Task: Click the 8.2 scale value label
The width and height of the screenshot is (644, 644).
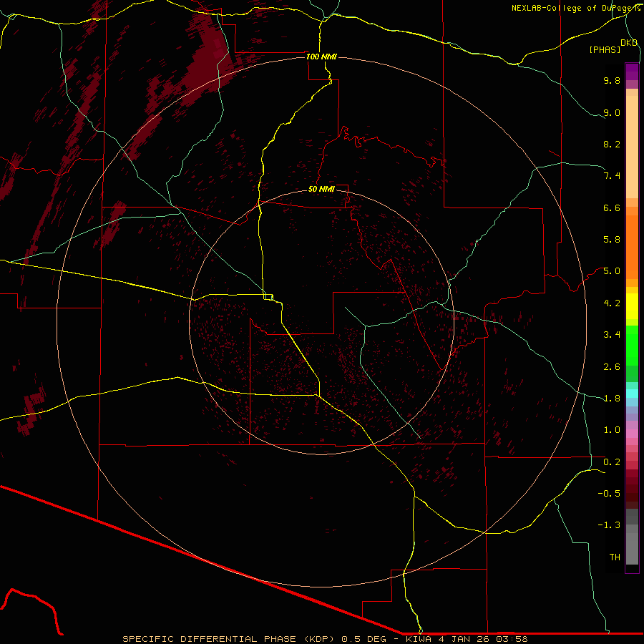Action: (x=612, y=144)
